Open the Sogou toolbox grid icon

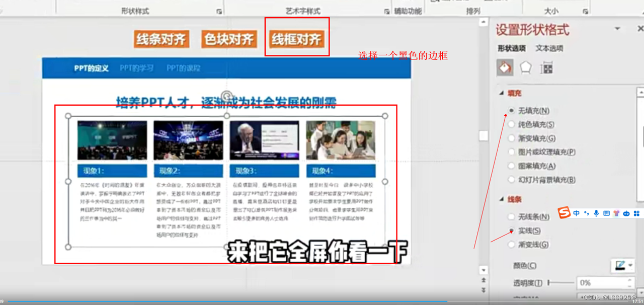pyautogui.click(x=636, y=213)
